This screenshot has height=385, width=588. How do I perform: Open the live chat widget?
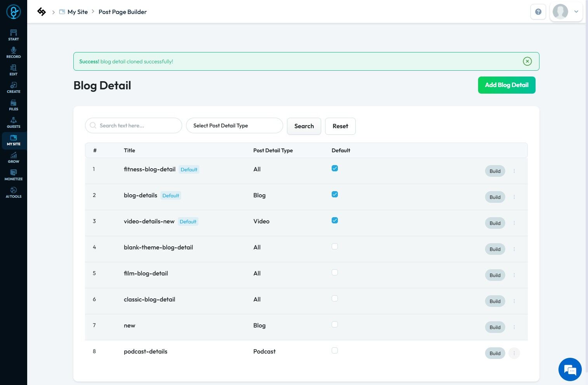(x=570, y=369)
